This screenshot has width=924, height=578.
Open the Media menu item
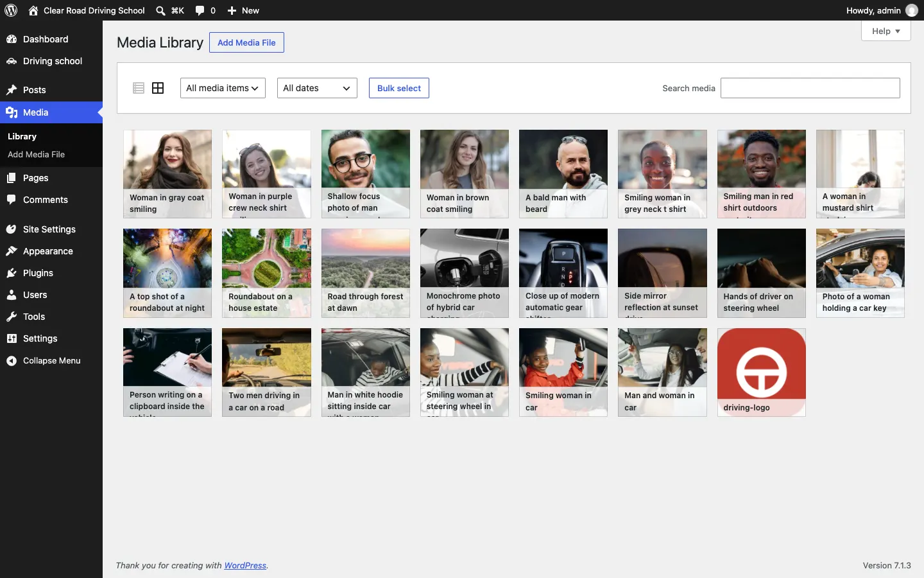point(51,112)
